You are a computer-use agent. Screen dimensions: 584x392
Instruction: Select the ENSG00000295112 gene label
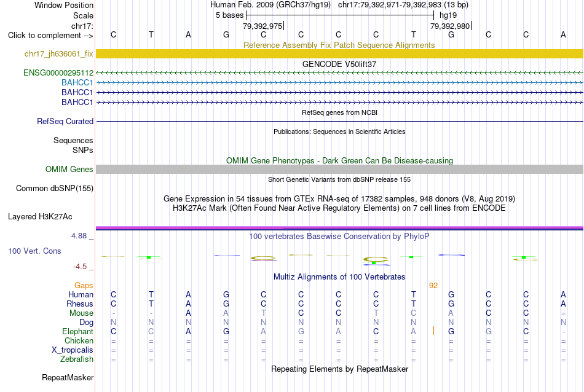point(58,73)
